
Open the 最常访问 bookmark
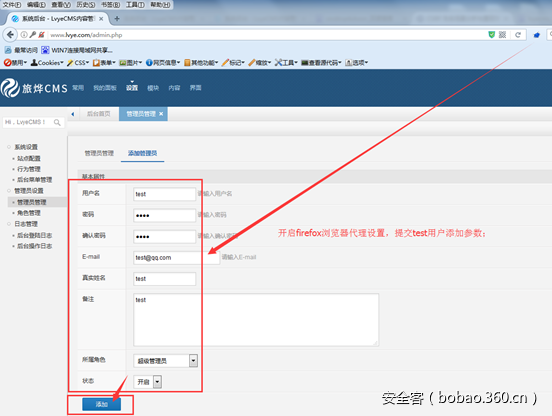coord(21,50)
